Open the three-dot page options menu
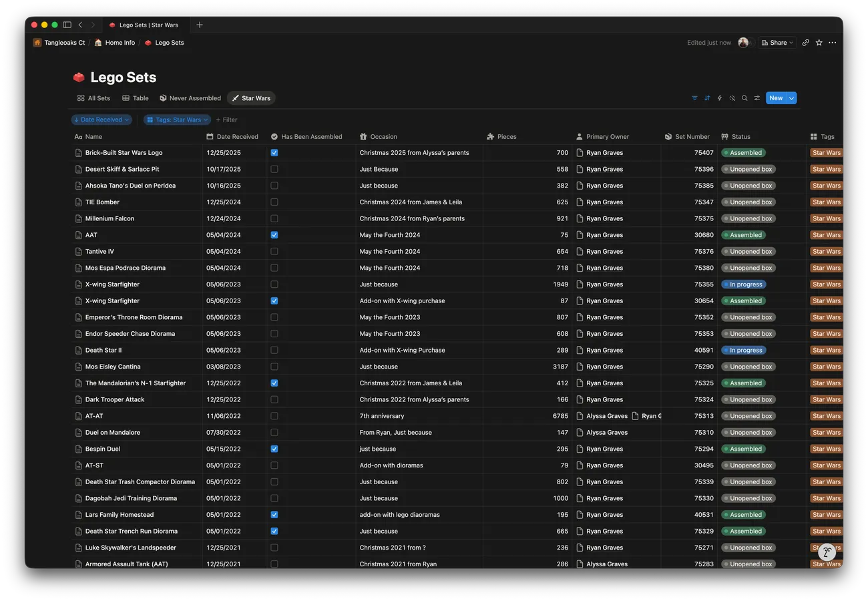Viewport: 868px width, 601px height. (x=832, y=43)
